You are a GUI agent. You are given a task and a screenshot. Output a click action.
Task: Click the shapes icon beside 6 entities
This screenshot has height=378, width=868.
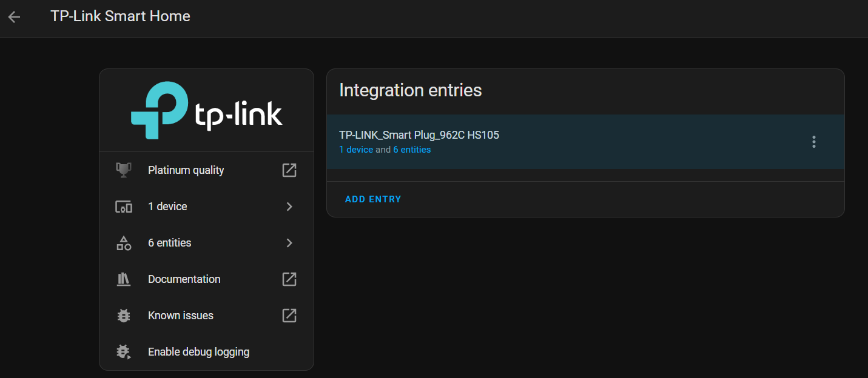click(x=124, y=243)
